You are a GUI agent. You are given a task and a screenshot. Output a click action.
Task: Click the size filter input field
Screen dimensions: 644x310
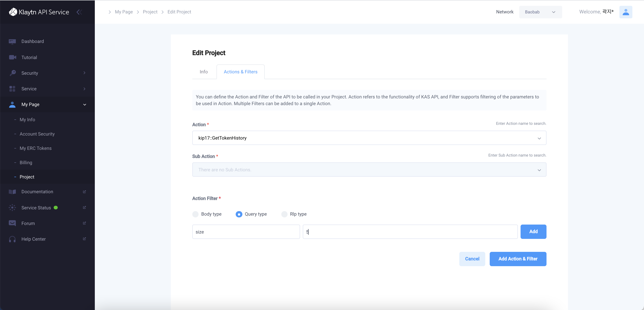(246, 231)
